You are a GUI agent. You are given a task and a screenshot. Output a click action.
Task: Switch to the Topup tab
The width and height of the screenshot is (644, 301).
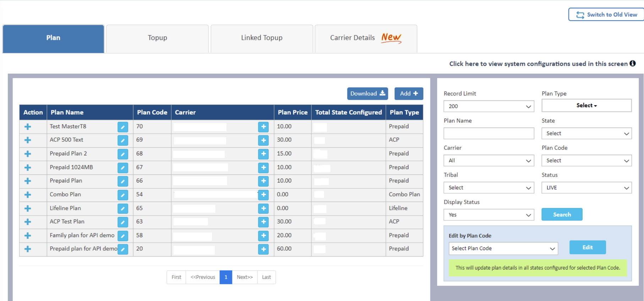point(157,39)
